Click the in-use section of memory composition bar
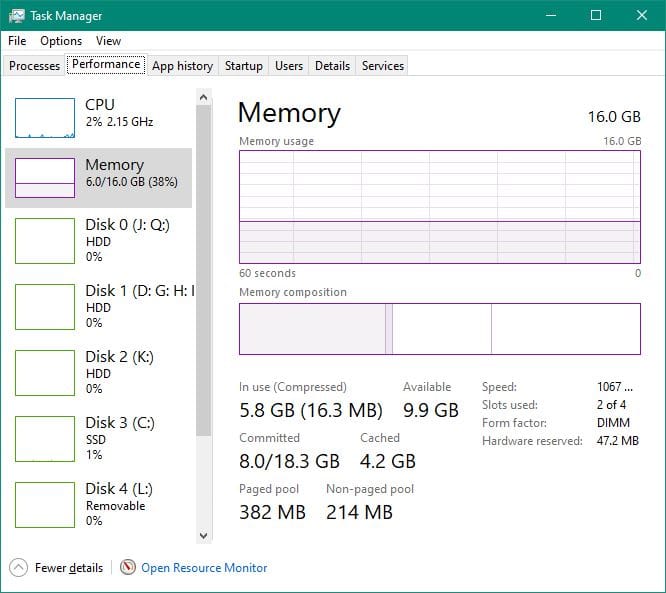This screenshot has width=666, height=593. [x=312, y=329]
